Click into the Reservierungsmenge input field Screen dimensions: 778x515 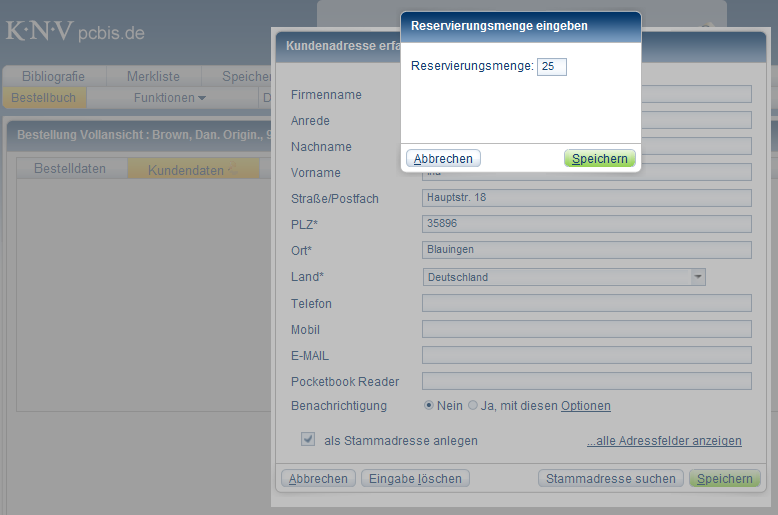[x=551, y=67]
